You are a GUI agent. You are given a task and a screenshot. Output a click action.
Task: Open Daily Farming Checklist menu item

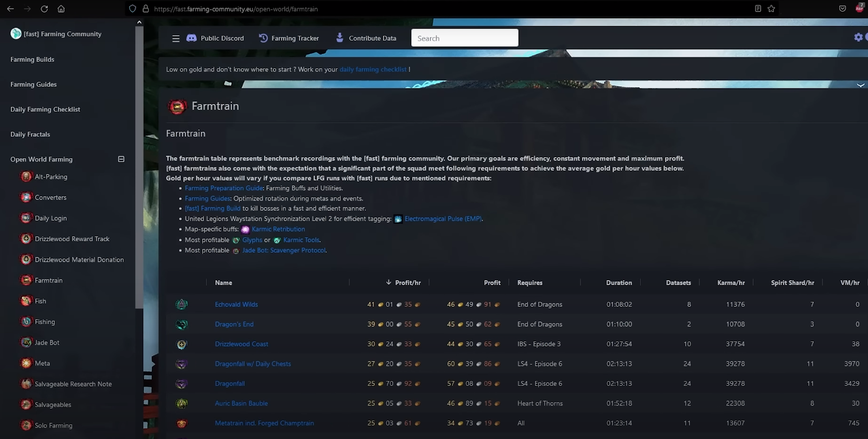pos(45,109)
